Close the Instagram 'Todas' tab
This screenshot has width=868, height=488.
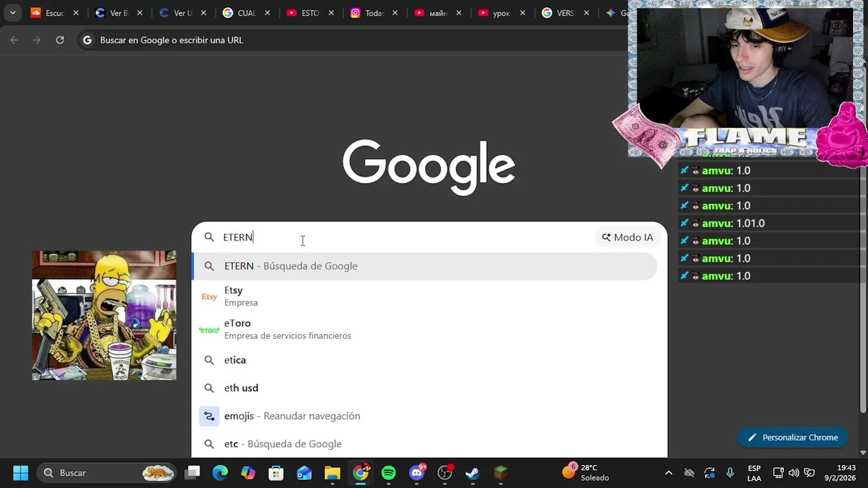coord(395,13)
